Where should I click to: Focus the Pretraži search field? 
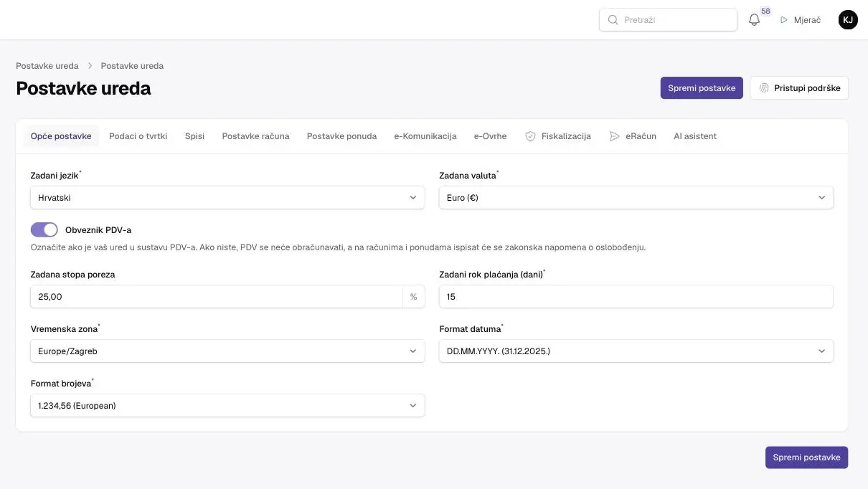tap(668, 20)
